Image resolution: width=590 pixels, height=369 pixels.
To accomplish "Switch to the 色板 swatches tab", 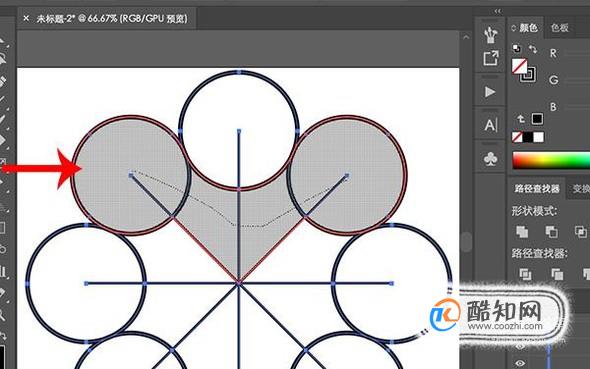I will [x=560, y=28].
